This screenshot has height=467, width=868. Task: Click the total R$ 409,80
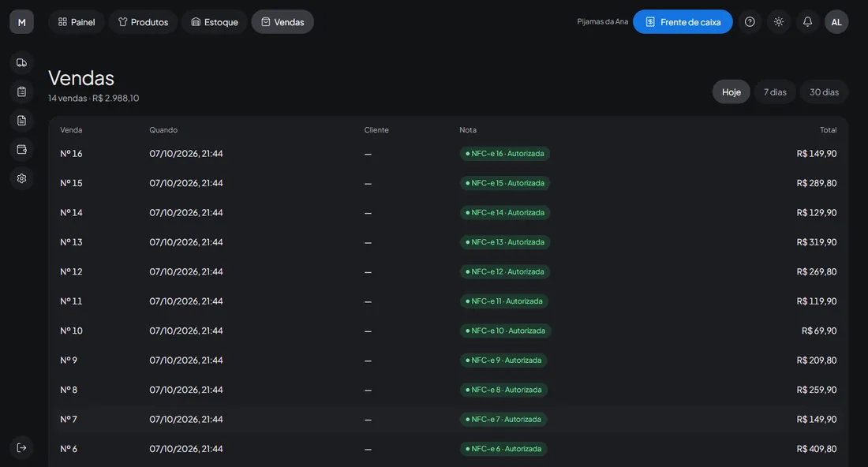click(x=817, y=449)
